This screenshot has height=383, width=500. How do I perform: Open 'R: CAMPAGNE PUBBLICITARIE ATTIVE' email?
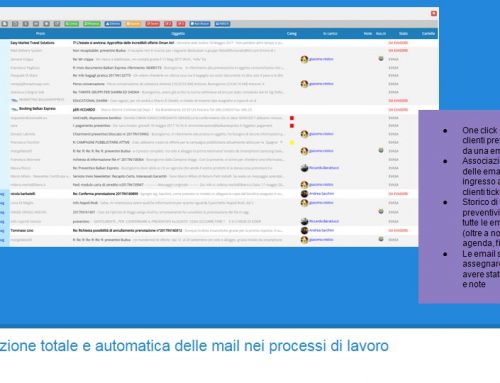coord(101,142)
